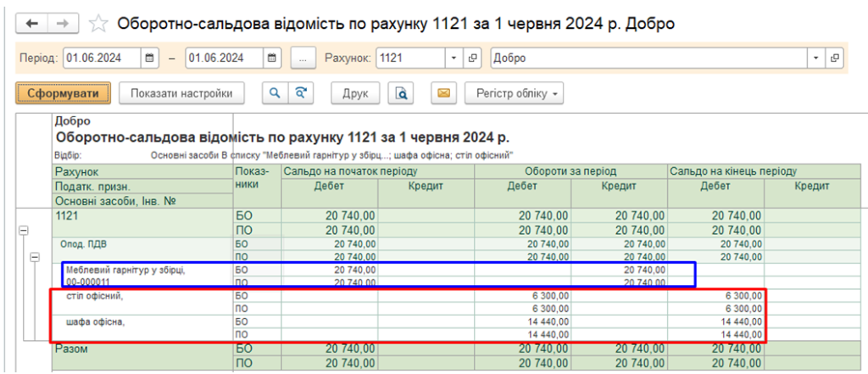
Task: Open the account 1121 form icon
Action: (473, 59)
